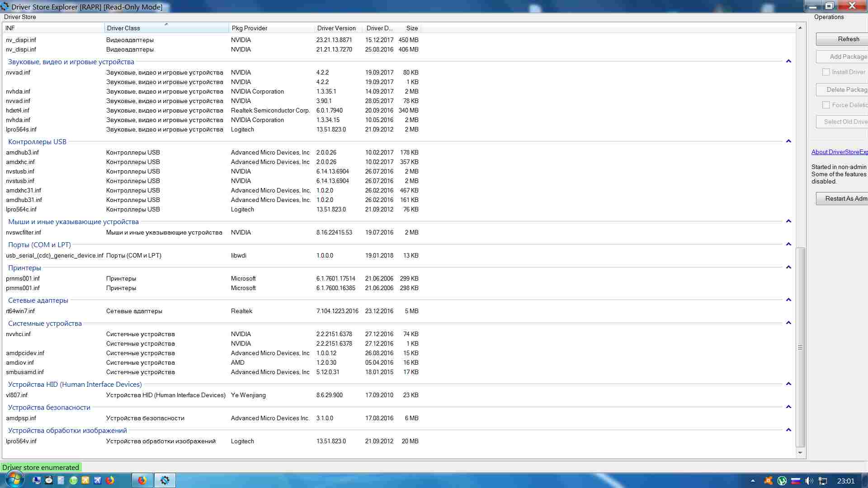868x488 pixels.
Task: Open the Avast tray icon
Action: click(x=768, y=481)
